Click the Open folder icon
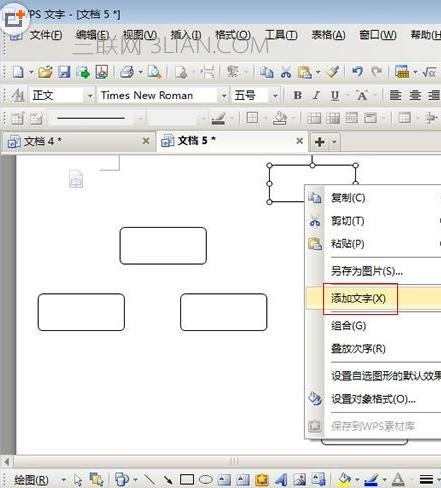This screenshot has width=441, height=488. tap(45, 72)
